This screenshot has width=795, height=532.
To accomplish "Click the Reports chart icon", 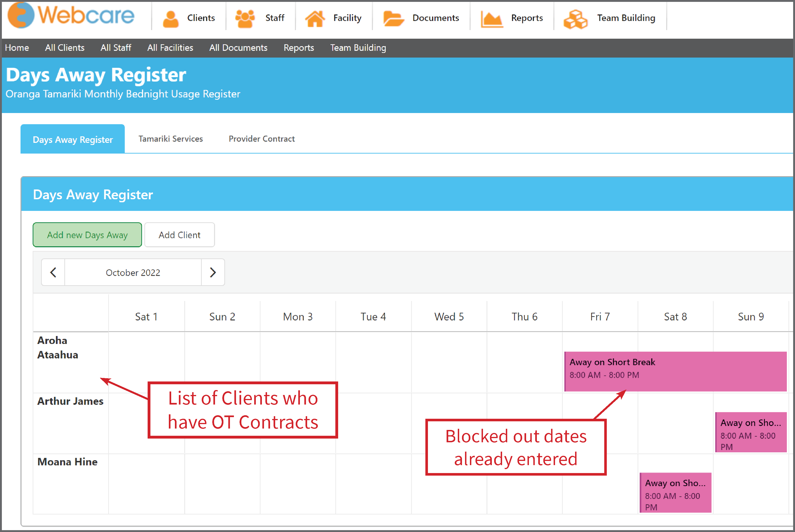I will (492, 19).
